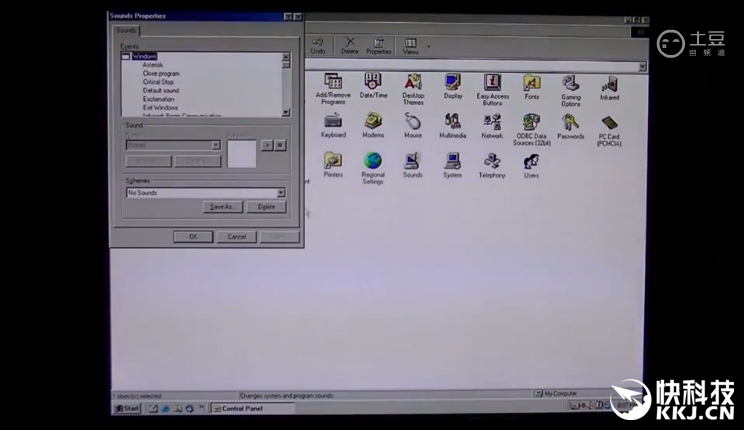The image size is (744, 430).
Task: Click the Properties toolbar button
Action: [378, 46]
